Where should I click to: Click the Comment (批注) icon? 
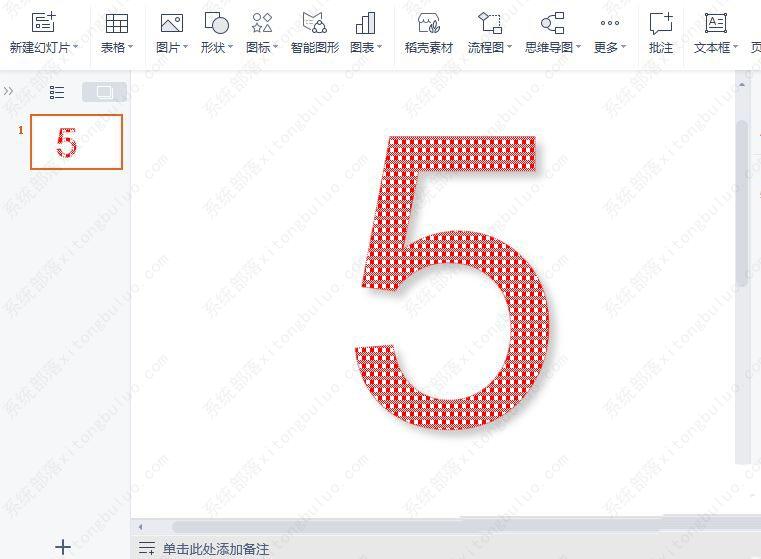point(661,23)
